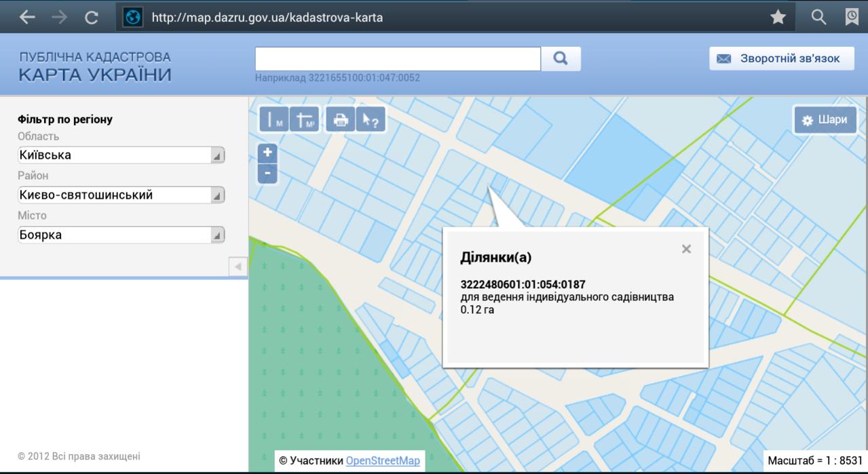Image resolution: width=868 pixels, height=474 pixels.
Task: Click the cadastral search magnifier button
Action: [561, 59]
